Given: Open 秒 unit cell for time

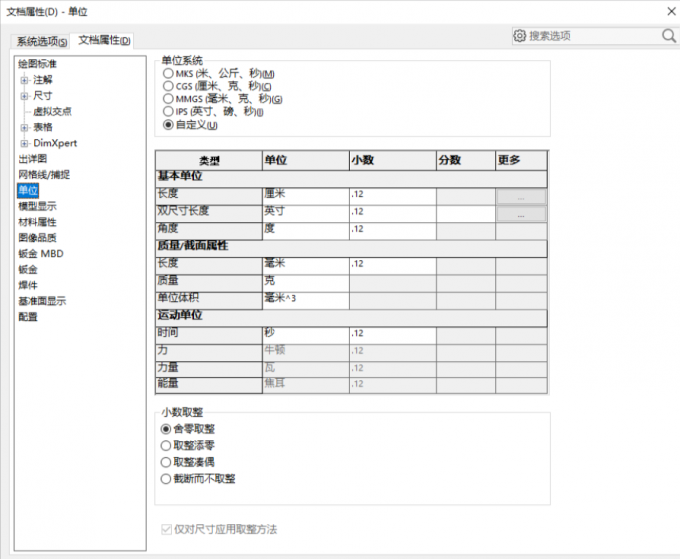Looking at the screenshot, I should pos(306,336).
